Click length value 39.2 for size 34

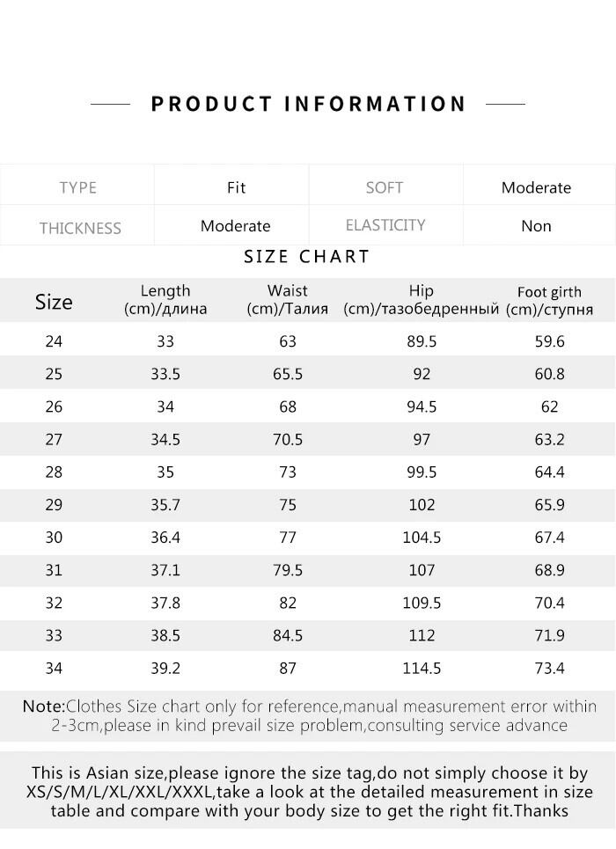165,669
